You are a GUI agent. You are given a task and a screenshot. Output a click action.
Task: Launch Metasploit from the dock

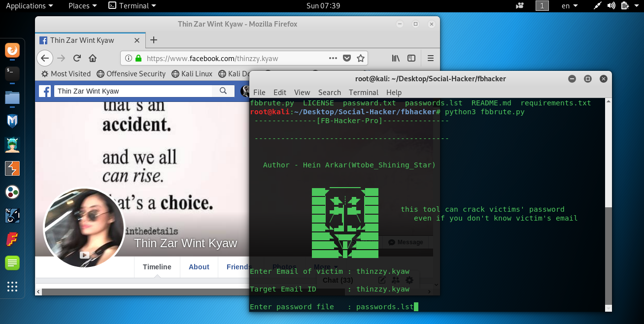click(x=12, y=121)
